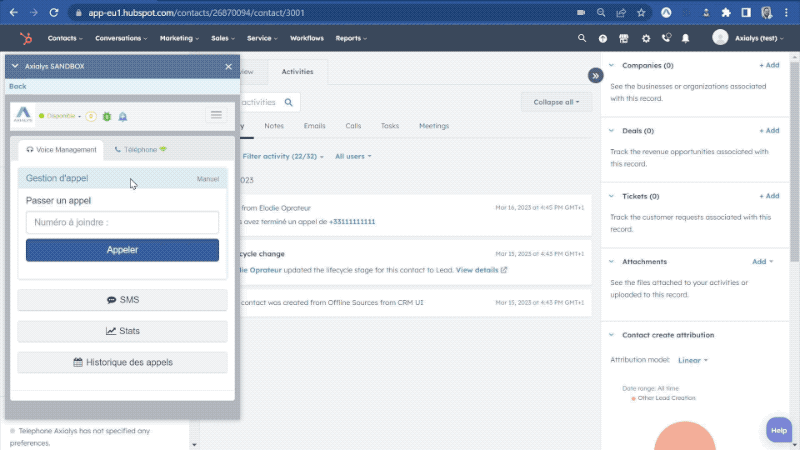Viewport: 800px width, 450px height.
Task: Open the Conversations navigation dropdown
Action: [121, 38]
